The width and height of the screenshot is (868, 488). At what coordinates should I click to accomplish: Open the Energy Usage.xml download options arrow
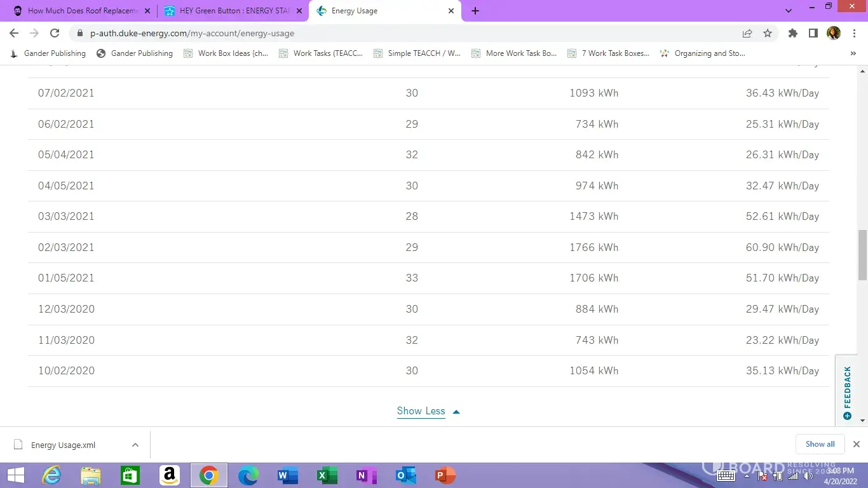(x=135, y=445)
